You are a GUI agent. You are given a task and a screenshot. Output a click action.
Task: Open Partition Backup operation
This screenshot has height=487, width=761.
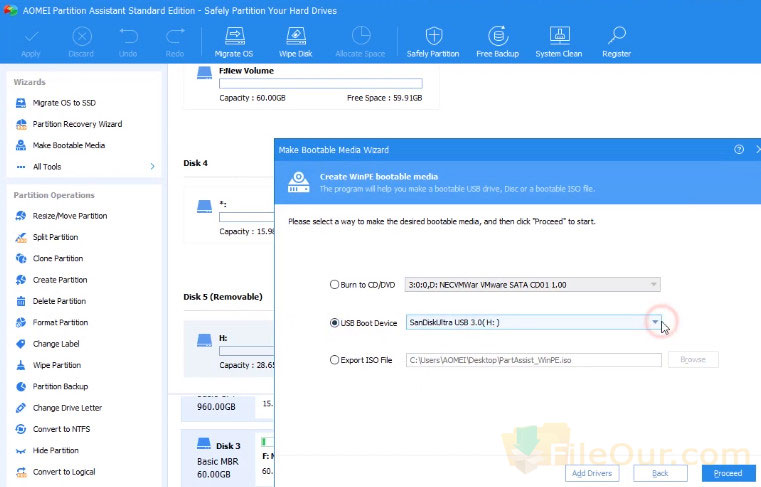51,387
